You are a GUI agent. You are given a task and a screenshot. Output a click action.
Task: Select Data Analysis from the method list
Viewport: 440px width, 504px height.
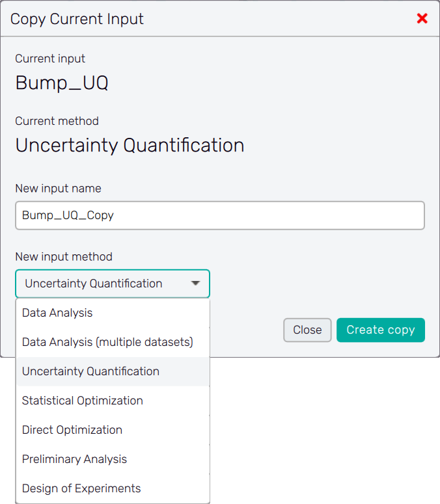[x=57, y=313]
